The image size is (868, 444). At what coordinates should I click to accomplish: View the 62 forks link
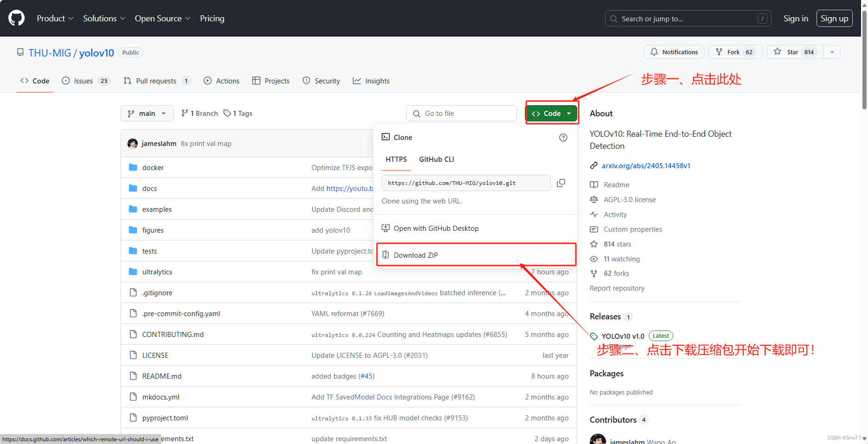[616, 273]
